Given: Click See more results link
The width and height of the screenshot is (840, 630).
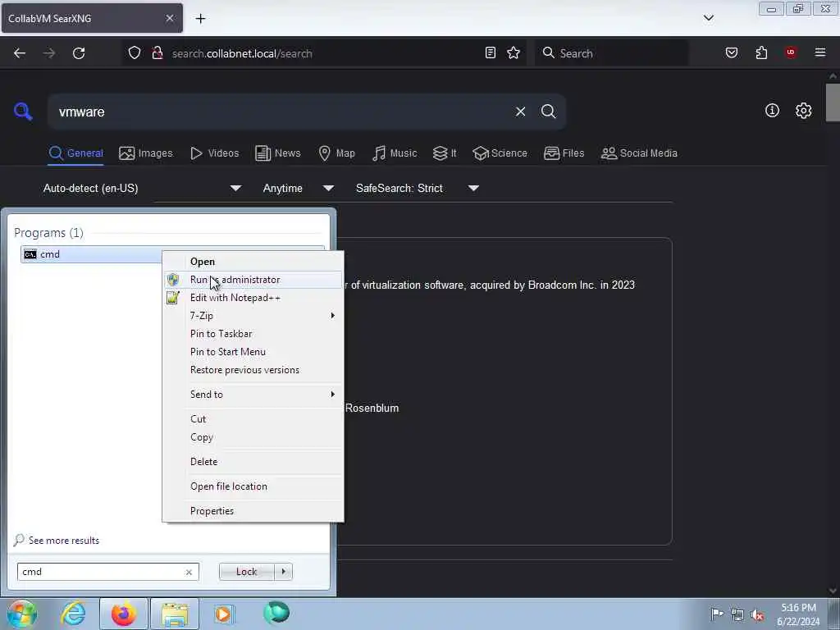Looking at the screenshot, I should pos(64,541).
